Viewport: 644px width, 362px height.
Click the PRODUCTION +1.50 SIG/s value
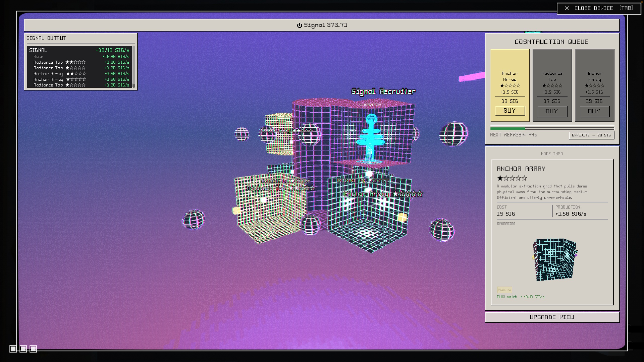571,214
